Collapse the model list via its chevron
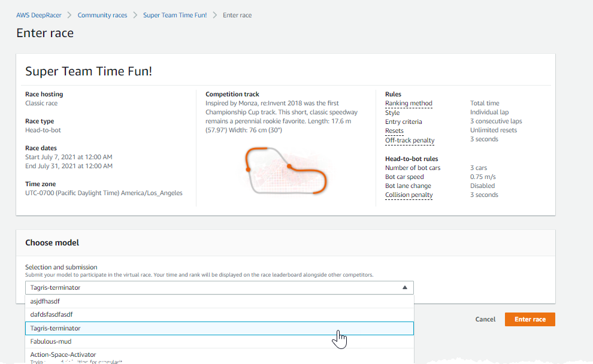The height and width of the screenshot is (364, 593). click(404, 287)
